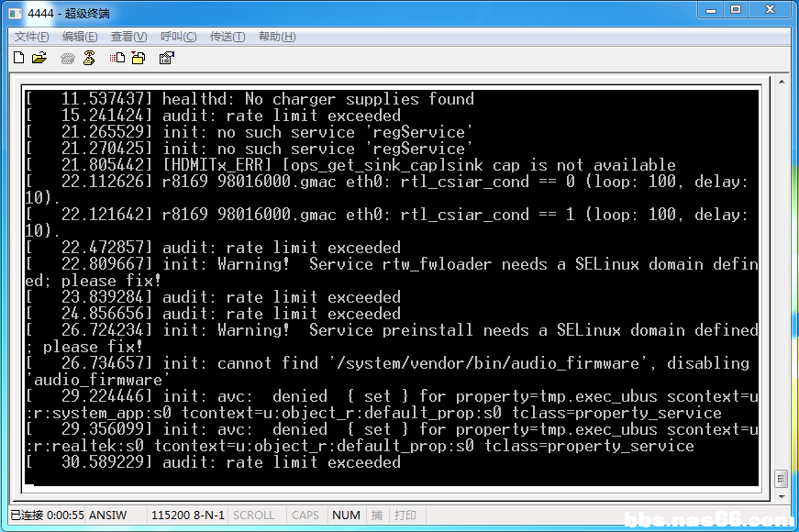
Task: Click the HDMITx_ERR sink cap line
Action: pyautogui.click(x=350, y=165)
